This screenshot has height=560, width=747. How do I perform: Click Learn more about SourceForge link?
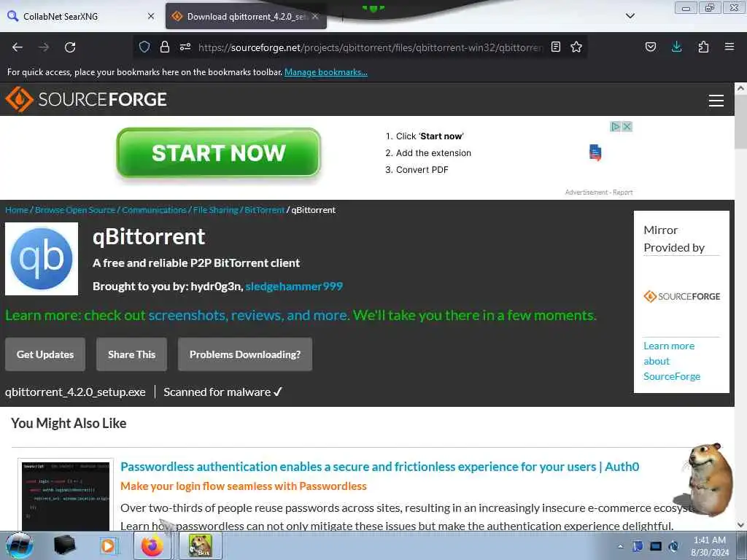pyautogui.click(x=672, y=361)
